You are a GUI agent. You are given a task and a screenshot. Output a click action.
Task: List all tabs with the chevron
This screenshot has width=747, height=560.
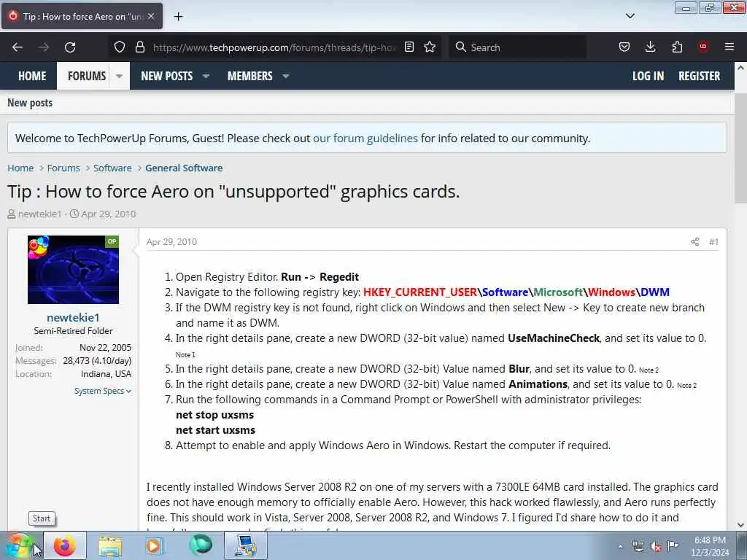(x=630, y=16)
